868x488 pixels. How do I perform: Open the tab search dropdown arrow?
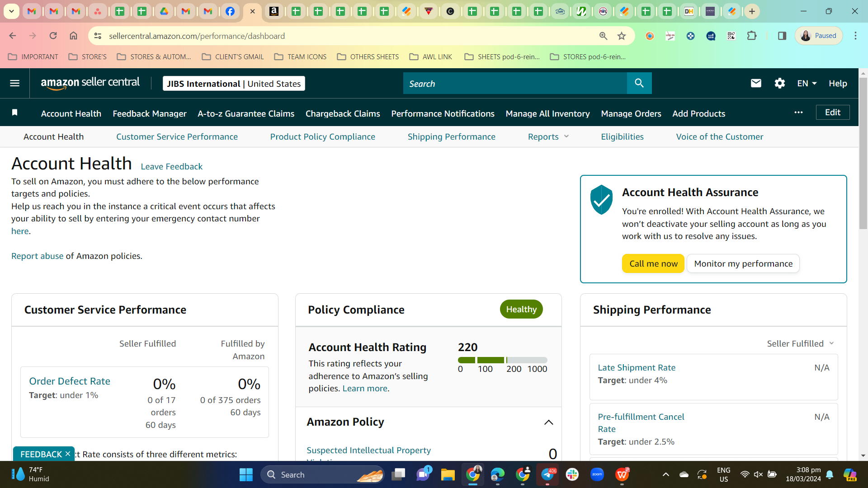point(11,11)
